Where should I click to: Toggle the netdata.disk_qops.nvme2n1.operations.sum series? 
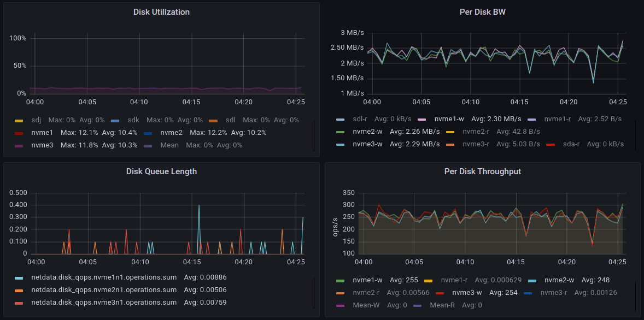tap(104, 290)
